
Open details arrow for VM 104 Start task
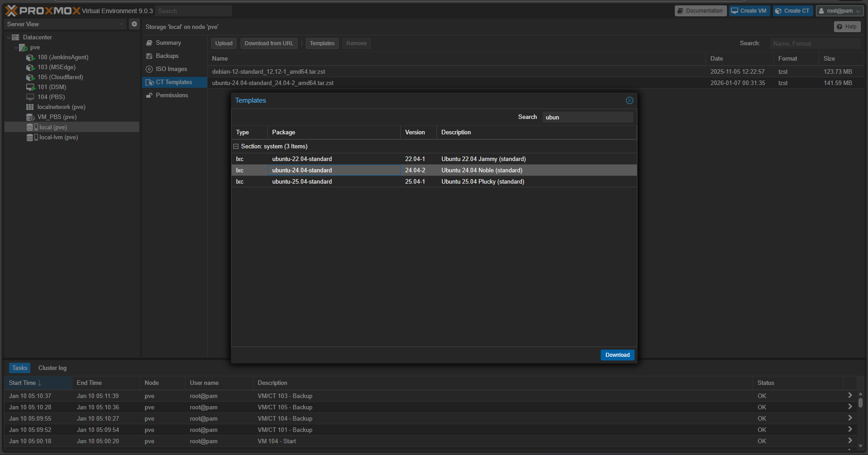[x=850, y=441]
